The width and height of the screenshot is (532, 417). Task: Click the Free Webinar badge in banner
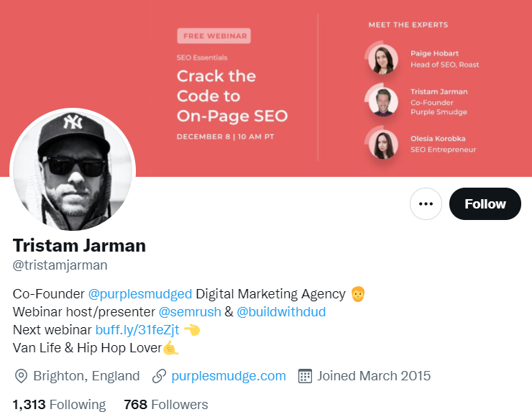click(x=214, y=36)
